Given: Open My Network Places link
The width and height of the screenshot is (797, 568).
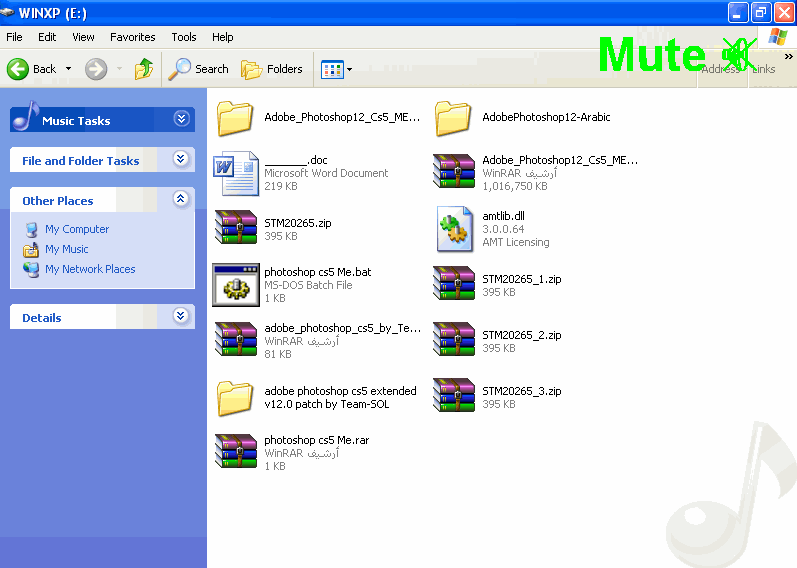Looking at the screenshot, I should click(x=89, y=269).
